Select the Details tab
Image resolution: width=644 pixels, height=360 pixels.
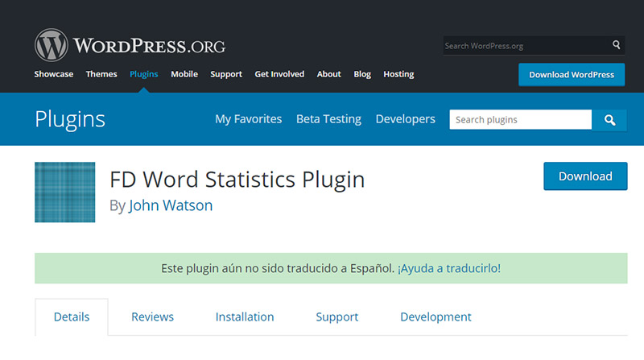click(x=72, y=317)
